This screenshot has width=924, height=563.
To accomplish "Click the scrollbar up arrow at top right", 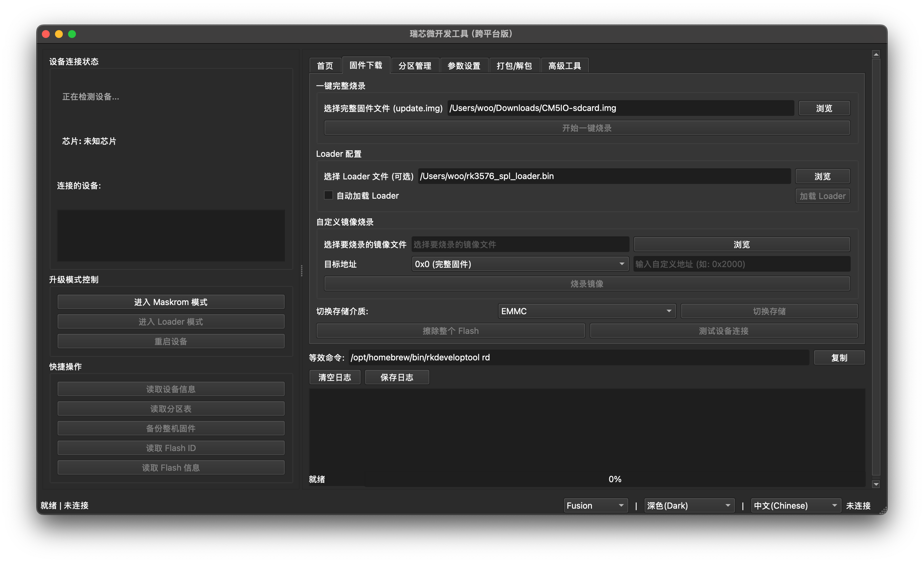I will (876, 54).
